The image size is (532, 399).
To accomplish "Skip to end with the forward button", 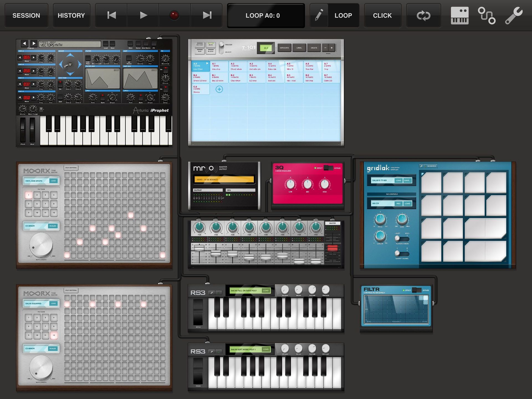I will click(x=206, y=16).
